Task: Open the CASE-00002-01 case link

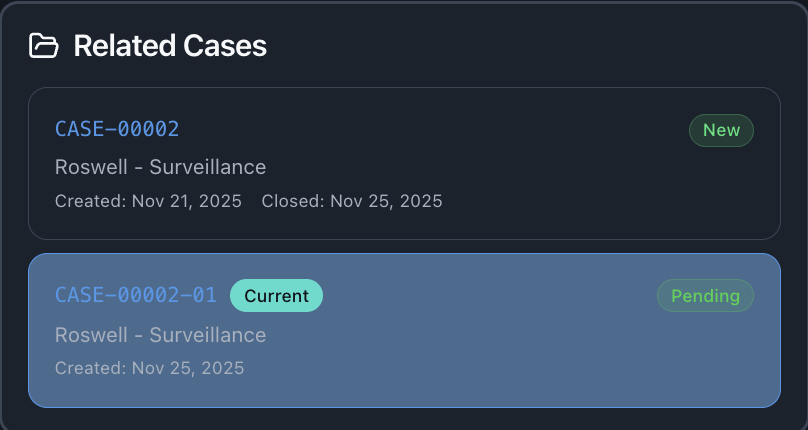Action: 136,295
